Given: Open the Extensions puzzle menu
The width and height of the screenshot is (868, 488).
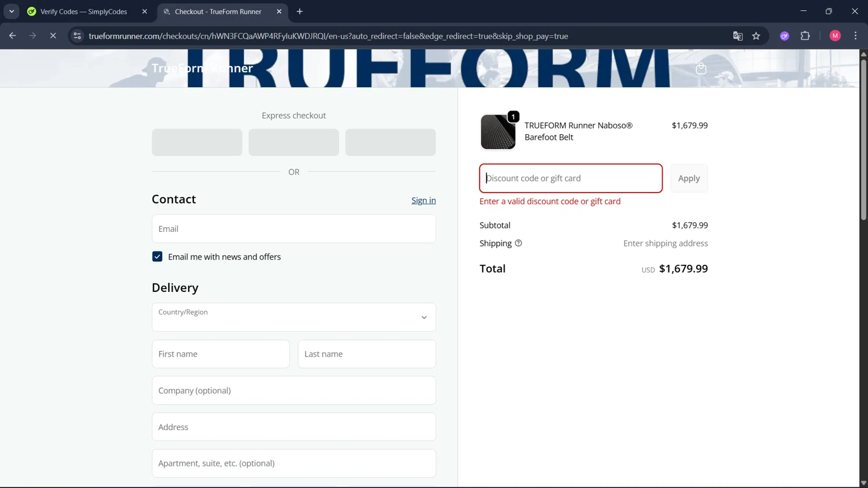Looking at the screenshot, I should coord(805,36).
